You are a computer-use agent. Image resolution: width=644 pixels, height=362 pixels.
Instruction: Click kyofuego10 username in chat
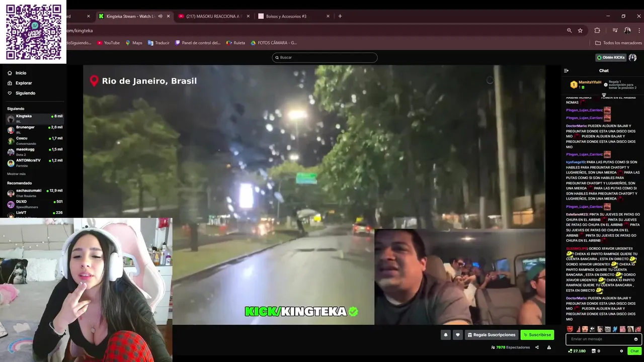point(576,162)
